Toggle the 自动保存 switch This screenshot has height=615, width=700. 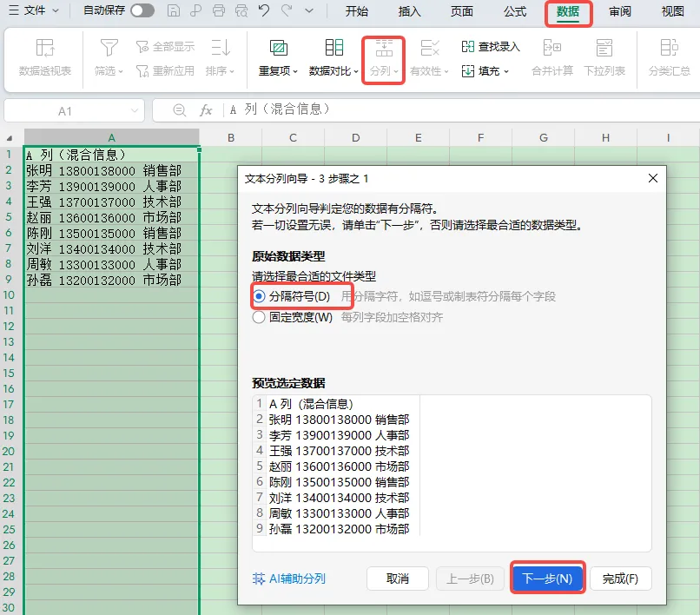point(142,10)
